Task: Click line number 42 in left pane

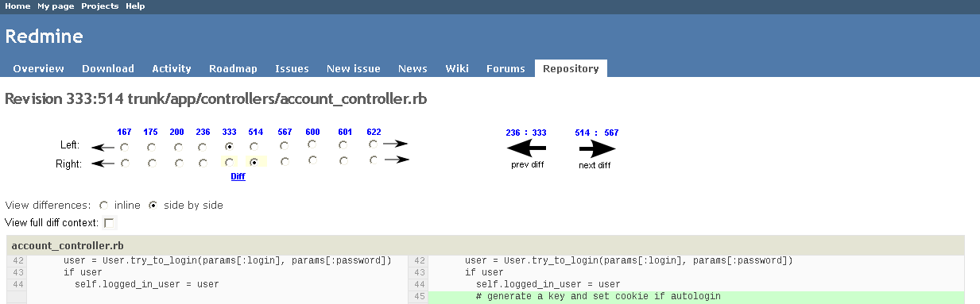Action: tap(17, 260)
